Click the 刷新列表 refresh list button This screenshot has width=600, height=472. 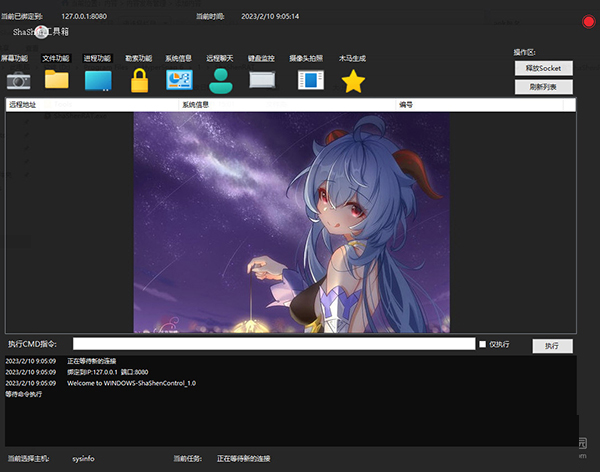[x=544, y=87]
